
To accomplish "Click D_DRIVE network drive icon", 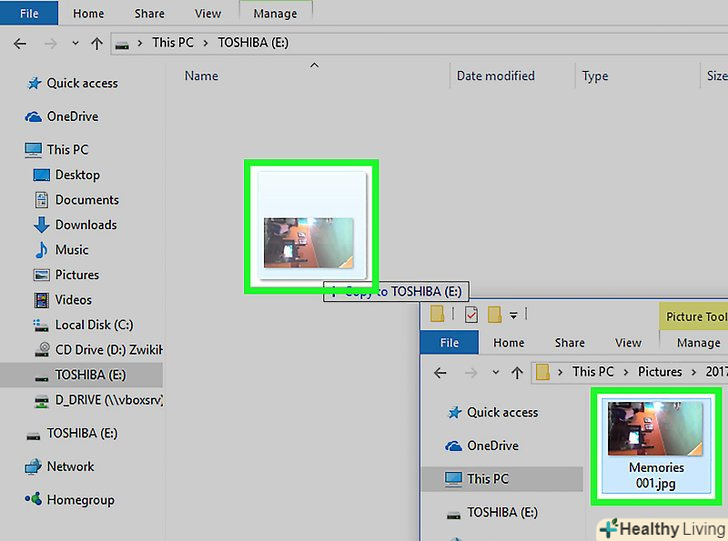I will tap(42, 400).
